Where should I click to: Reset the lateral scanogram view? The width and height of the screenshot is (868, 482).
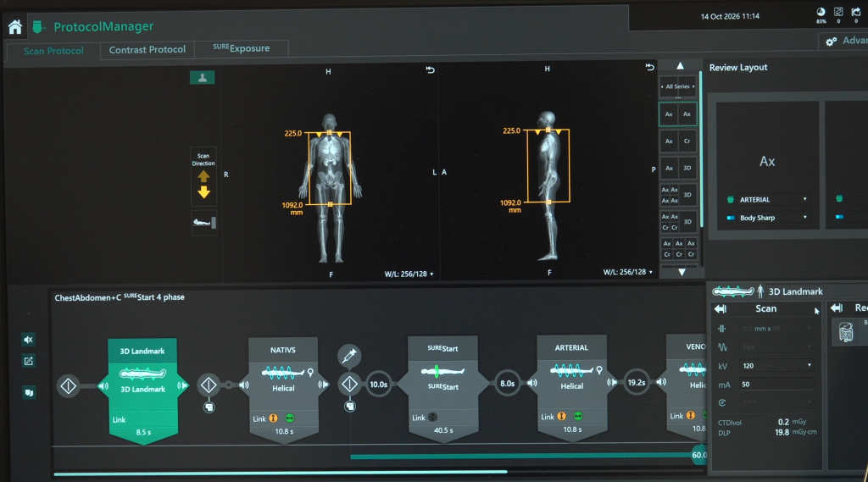(x=649, y=67)
